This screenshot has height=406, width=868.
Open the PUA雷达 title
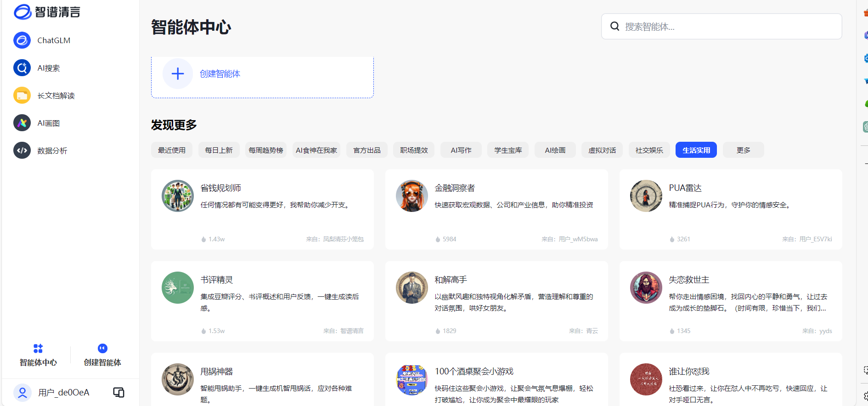coord(685,188)
